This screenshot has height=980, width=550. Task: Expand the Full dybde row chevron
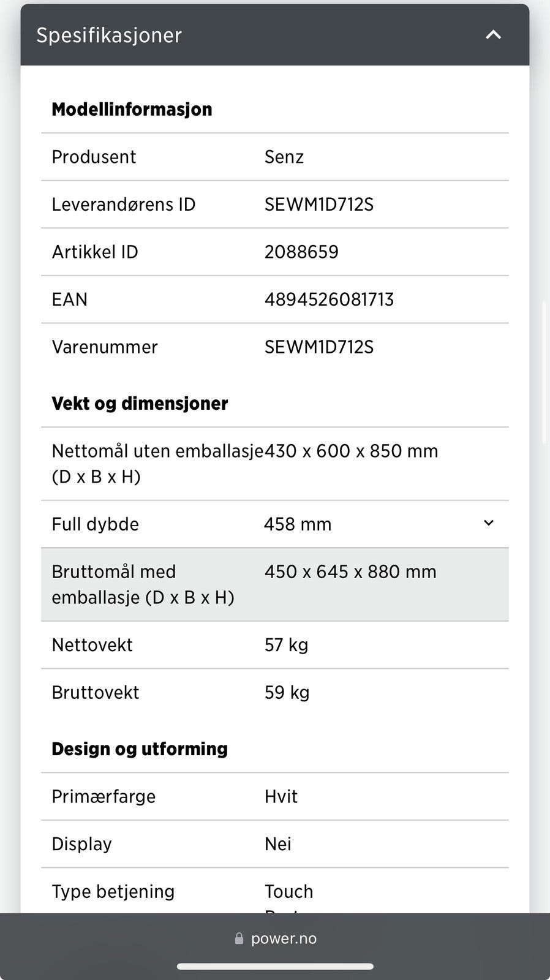coord(488,523)
